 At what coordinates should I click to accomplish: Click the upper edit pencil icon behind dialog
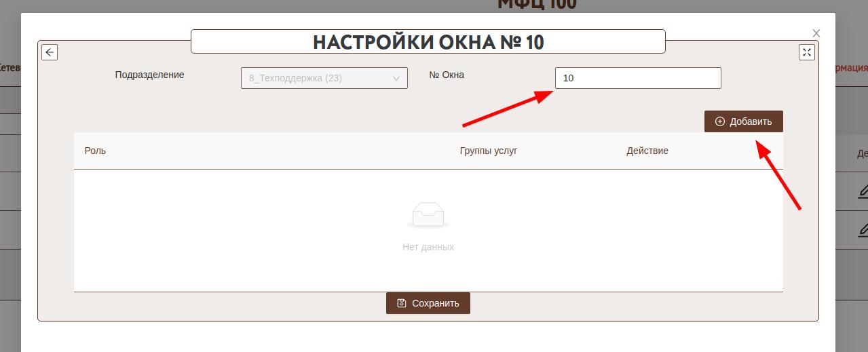pos(863,191)
